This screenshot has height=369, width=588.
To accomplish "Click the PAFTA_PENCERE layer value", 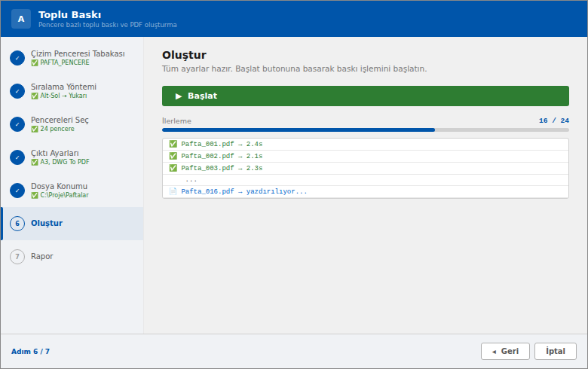I will tap(65, 63).
